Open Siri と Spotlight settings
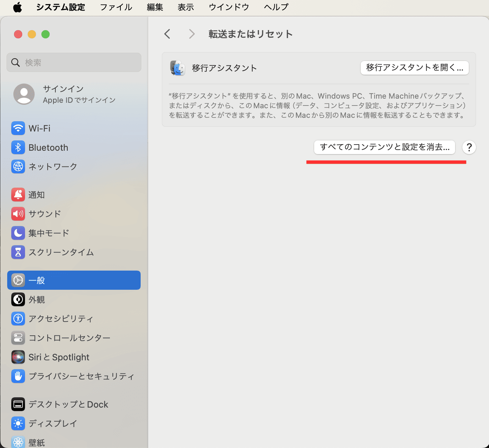The image size is (489, 448). pyautogui.click(x=18, y=357)
